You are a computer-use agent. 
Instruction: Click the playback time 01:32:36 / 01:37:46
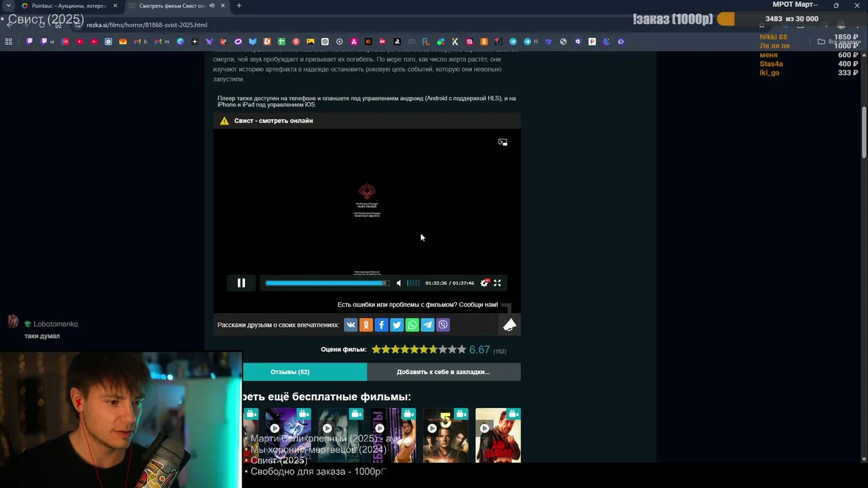click(x=450, y=283)
